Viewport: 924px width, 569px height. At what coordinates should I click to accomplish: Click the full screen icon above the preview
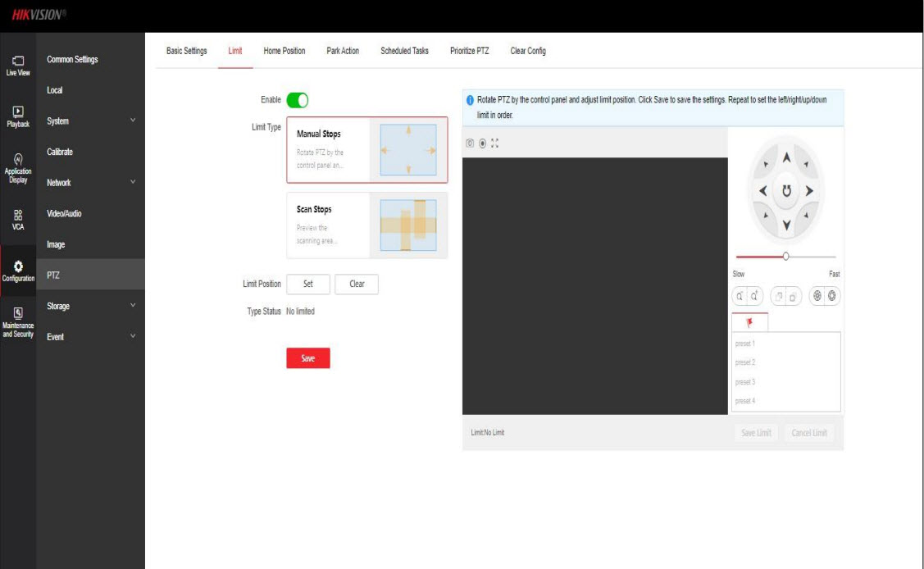(494, 143)
